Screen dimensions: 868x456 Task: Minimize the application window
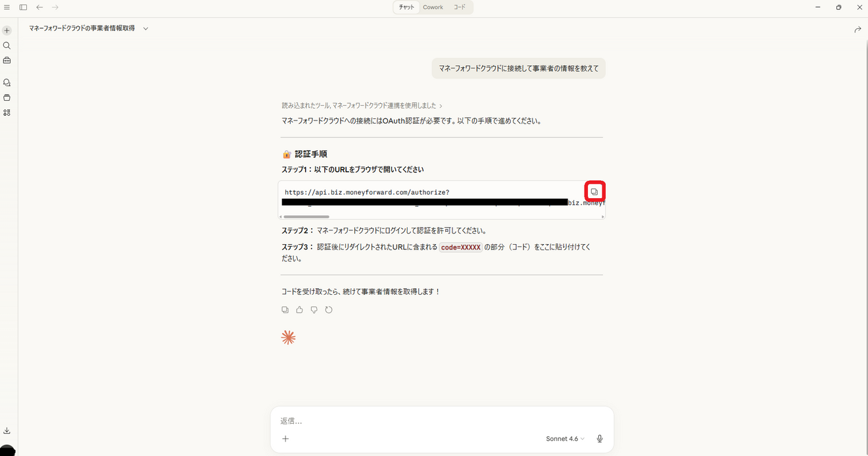[817, 7]
